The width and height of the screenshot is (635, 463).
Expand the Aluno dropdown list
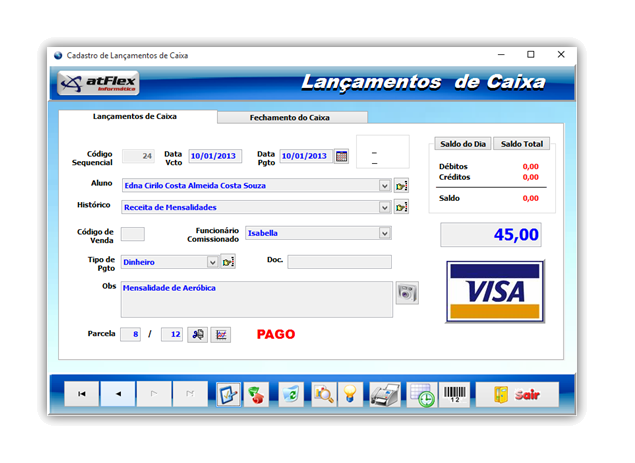pos(385,185)
